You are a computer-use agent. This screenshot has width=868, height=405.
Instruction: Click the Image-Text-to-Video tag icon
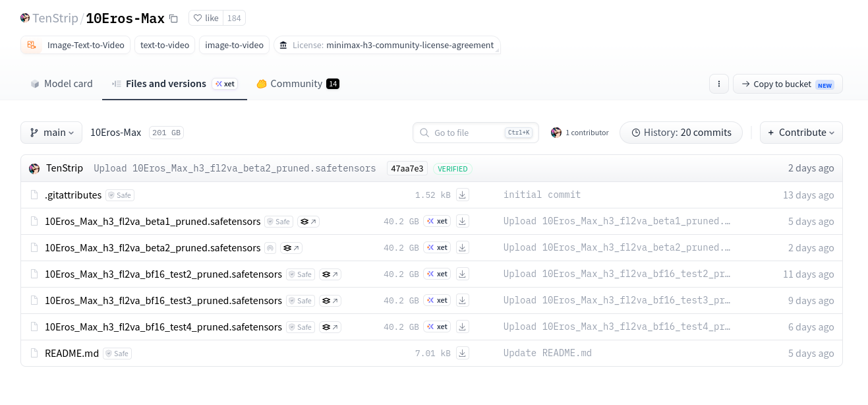pyautogui.click(x=31, y=45)
